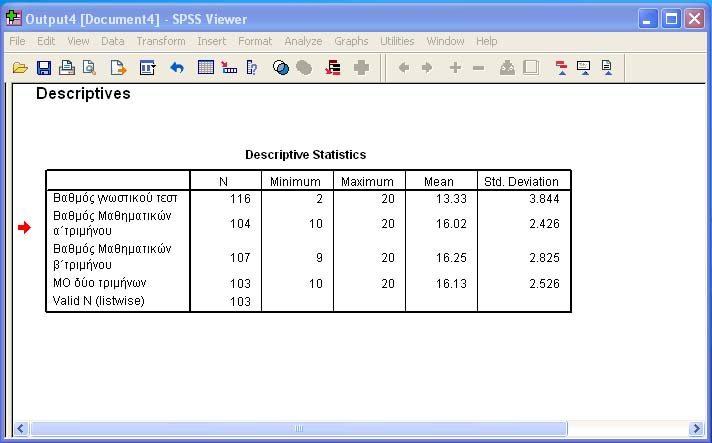The height and width of the screenshot is (443, 712).
Task: Insert text with the page icon
Action: pyautogui.click(x=607, y=68)
